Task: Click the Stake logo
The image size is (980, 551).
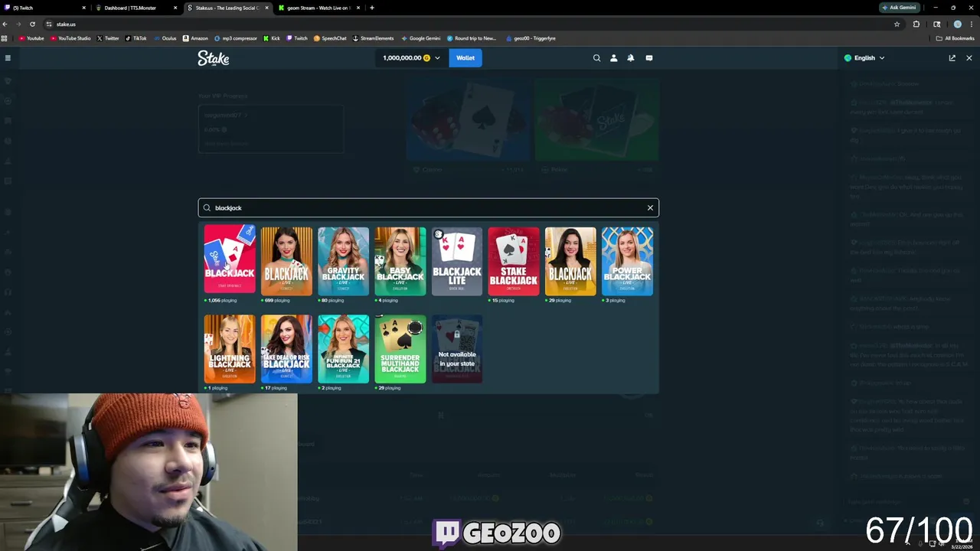Action: [x=214, y=58]
